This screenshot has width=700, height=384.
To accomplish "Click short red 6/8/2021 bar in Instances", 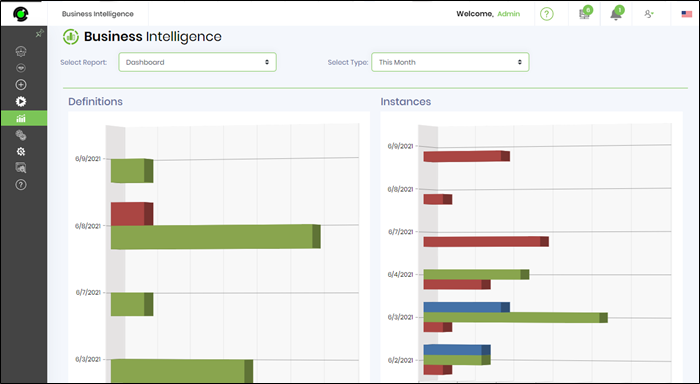I will (x=438, y=199).
